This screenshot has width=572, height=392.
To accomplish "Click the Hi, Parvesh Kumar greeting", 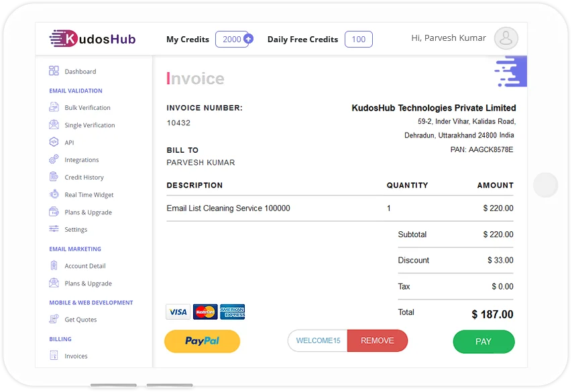I will tap(449, 38).
